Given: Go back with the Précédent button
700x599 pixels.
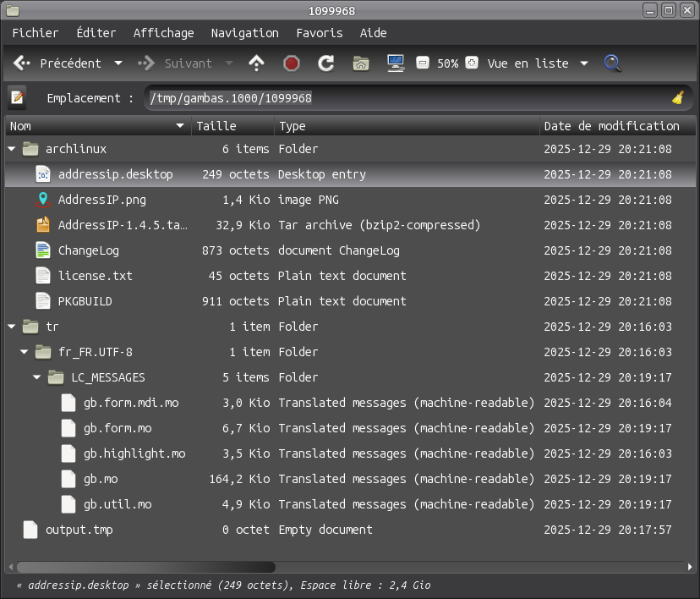Looking at the screenshot, I should tap(57, 63).
